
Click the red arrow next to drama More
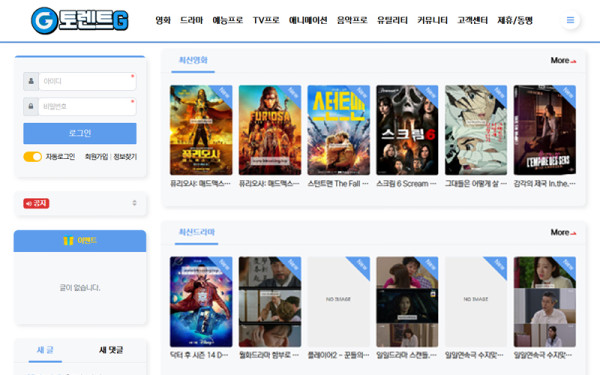(573, 233)
